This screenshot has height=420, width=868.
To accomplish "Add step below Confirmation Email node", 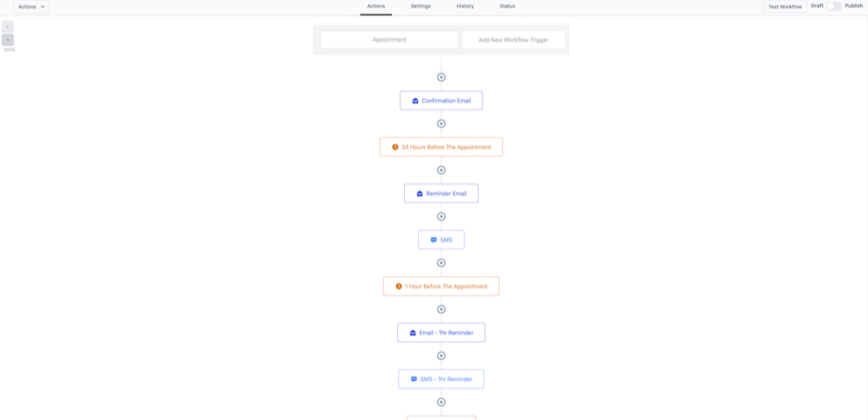I will [x=441, y=123].
